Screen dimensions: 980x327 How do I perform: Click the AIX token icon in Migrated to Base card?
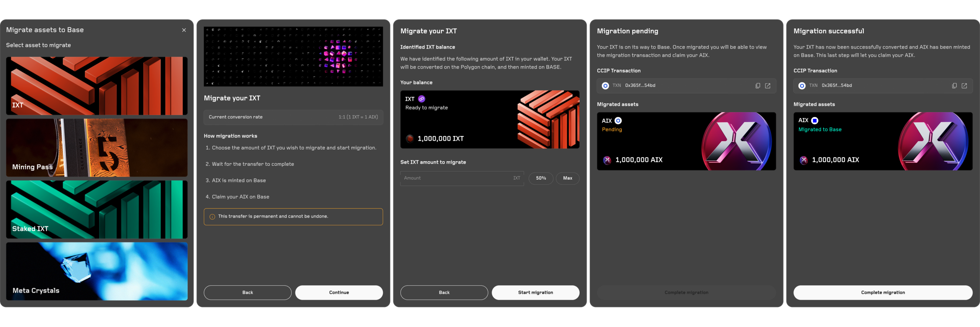804,160
